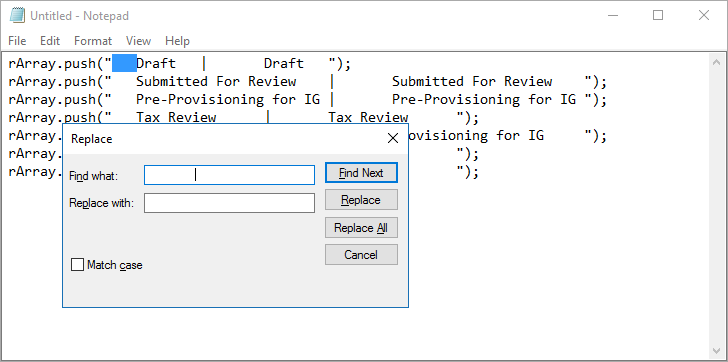
Task: Click the Find Next button
Action: point(361,173)
